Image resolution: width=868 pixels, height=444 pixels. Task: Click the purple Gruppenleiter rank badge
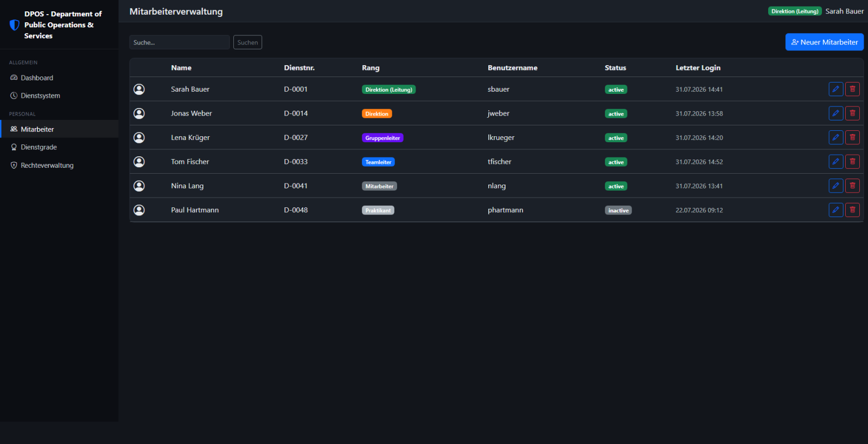click(x=382, y=138)
